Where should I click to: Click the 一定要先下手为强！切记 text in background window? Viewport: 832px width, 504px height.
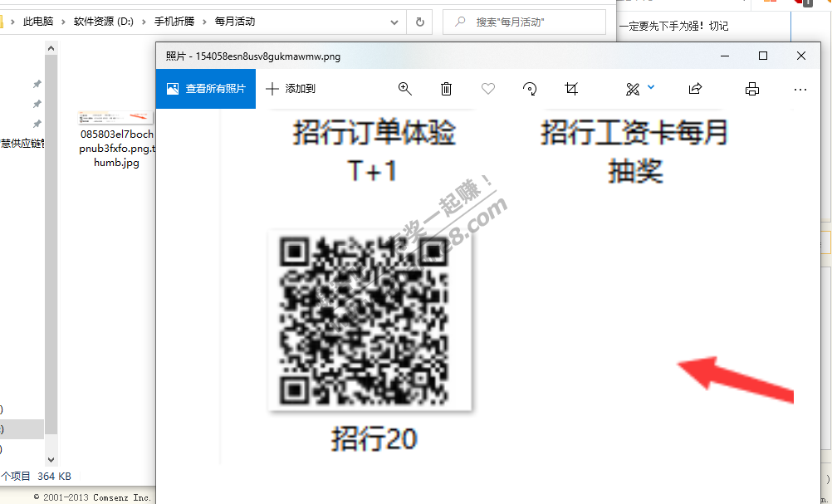pos(674,26)
